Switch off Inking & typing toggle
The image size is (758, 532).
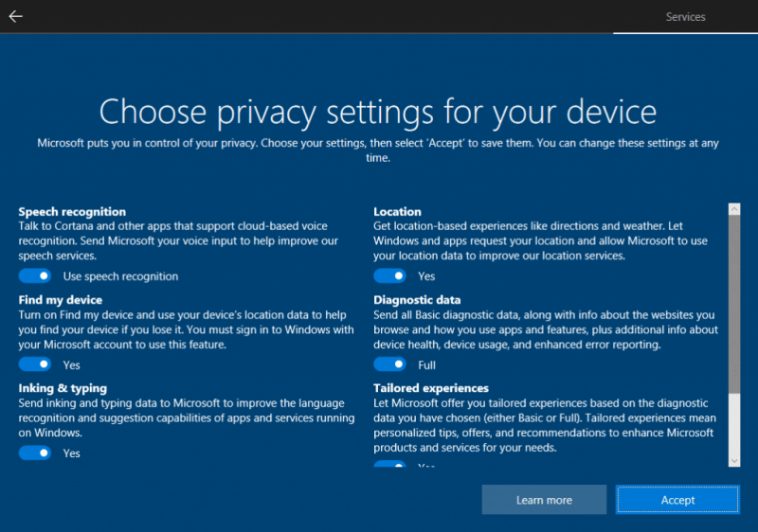pyautogui.click(x=35, y=452)
